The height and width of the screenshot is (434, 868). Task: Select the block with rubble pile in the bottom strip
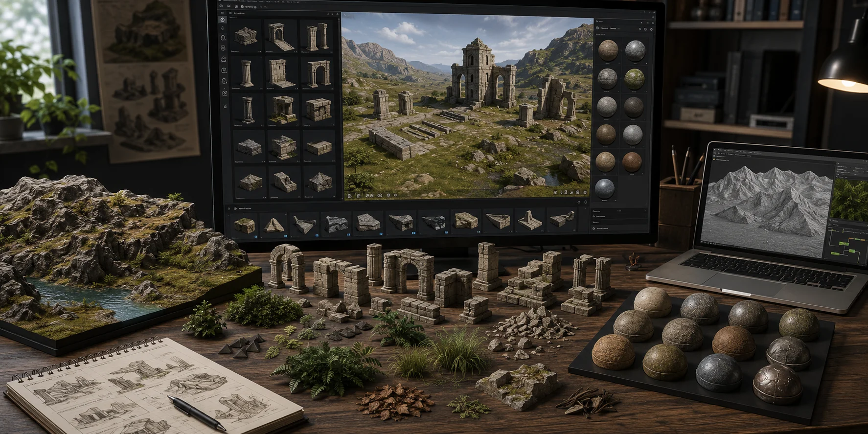[x=562, y=219]
